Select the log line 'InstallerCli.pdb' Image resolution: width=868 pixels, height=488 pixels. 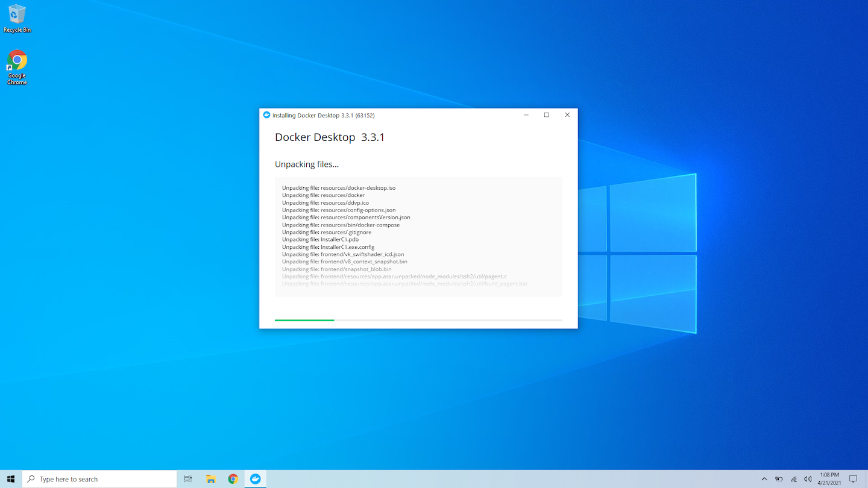tap(320, 239)
